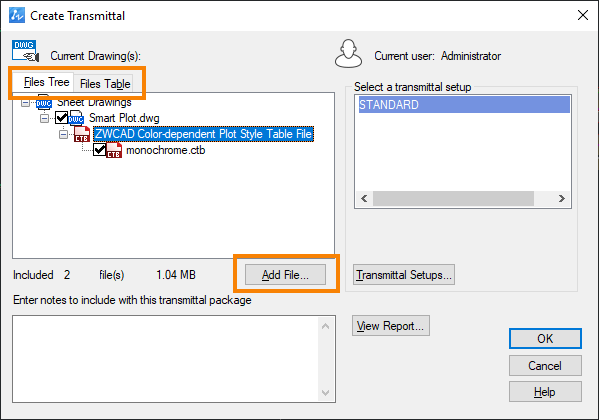This screenshot has height=420, width=599.
Task: Collapse the ZWCAD Color-dependent Plot Style node
Action: (x=63, y=135)
